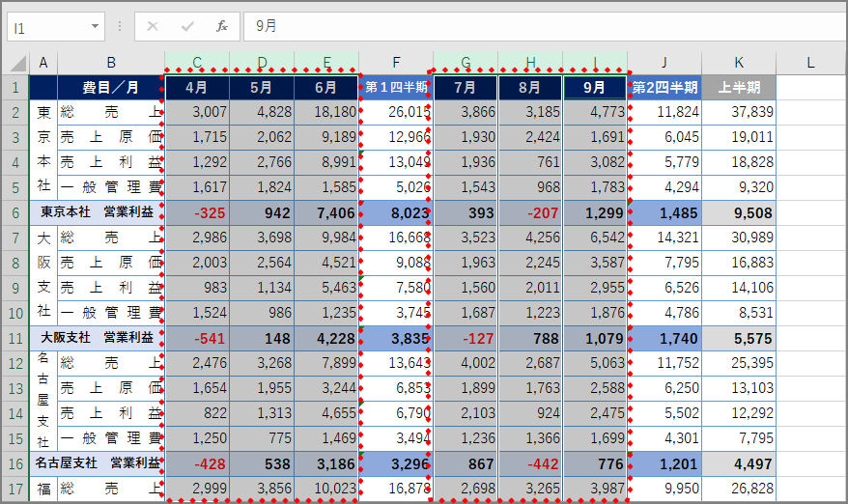Viewport: 848px width, 504px height.
Task: Click the 9月 header cell in row 1
Action: (x=595, y=88)
